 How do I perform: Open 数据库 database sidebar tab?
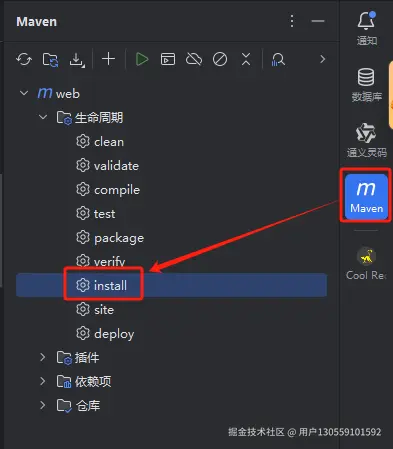pos(367,85)
